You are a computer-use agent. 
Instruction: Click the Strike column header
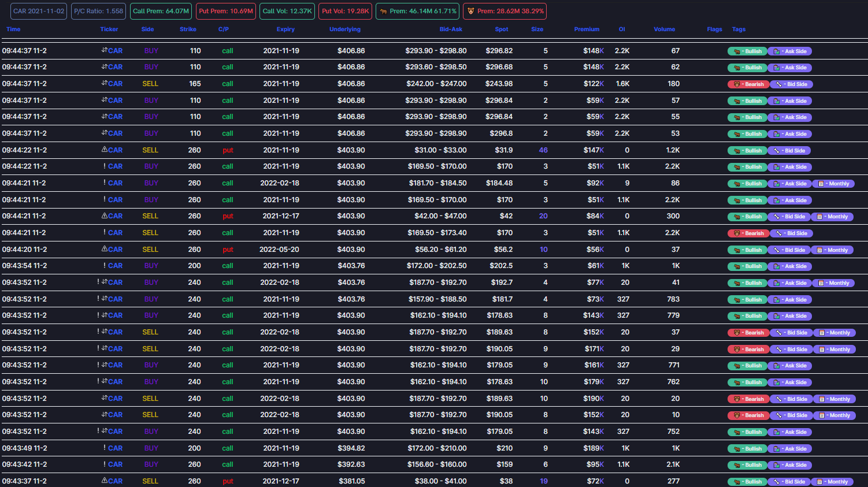pos(188,29)
